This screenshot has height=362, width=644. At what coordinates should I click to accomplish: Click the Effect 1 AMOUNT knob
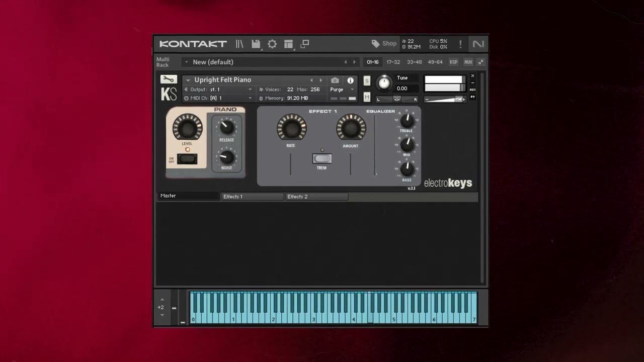click(x=351, y=127)
